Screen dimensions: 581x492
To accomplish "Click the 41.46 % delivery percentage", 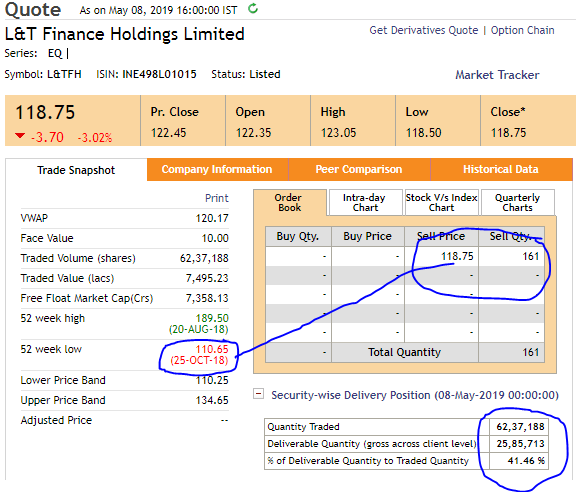I will (526, 461).
